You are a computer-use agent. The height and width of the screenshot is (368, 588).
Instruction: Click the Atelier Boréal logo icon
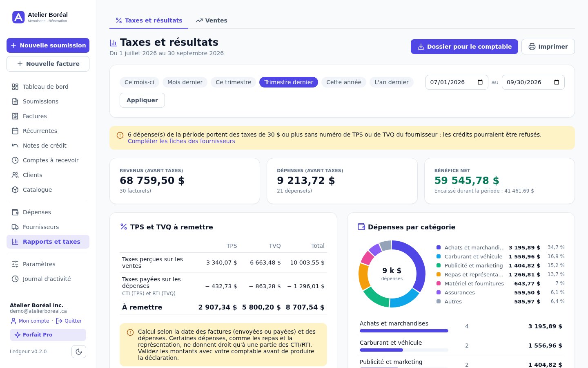pos(18,17)
